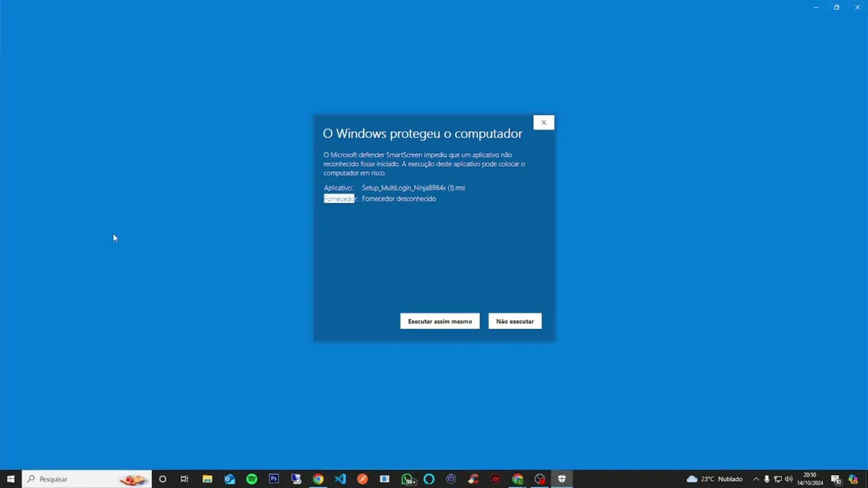Click the 'Pesquisar' taskbar search box
Image resolution: width=868 pixels, height=488 pixels.
87,479
